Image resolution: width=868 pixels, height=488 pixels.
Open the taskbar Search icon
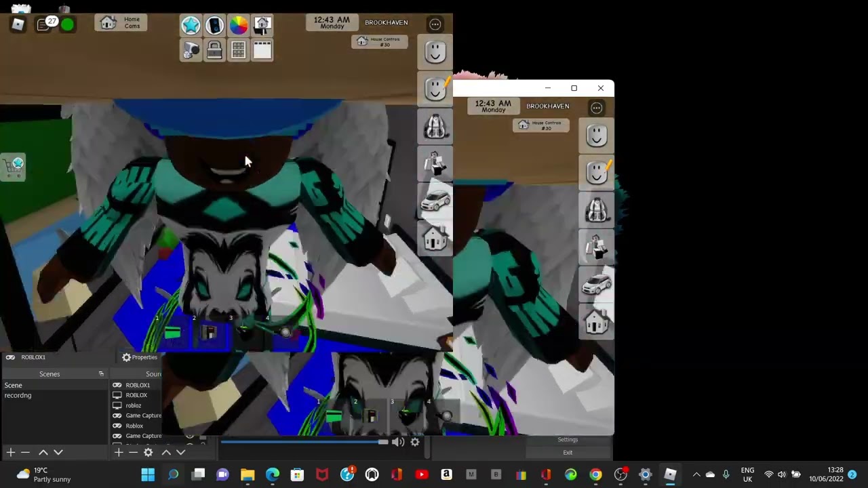173,474
